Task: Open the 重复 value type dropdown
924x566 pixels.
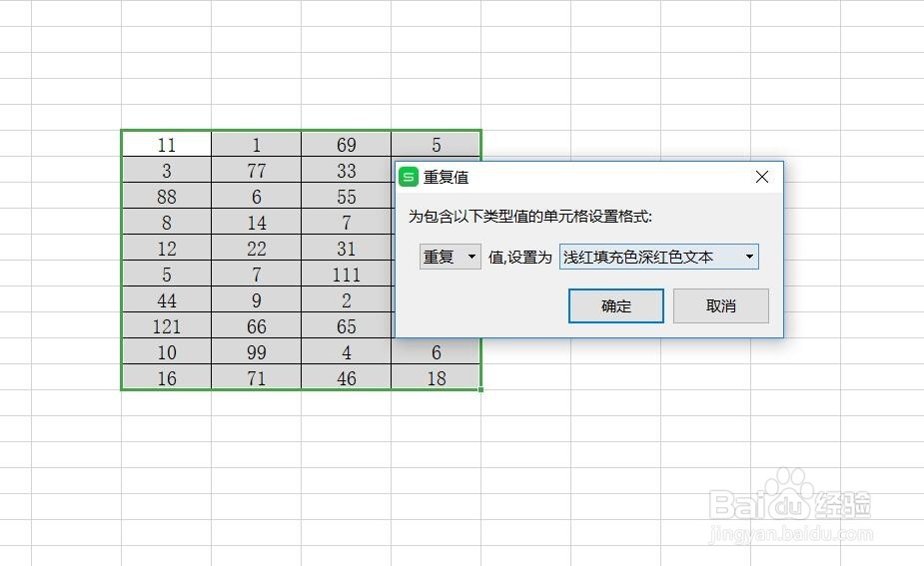Action: [451, 257]
